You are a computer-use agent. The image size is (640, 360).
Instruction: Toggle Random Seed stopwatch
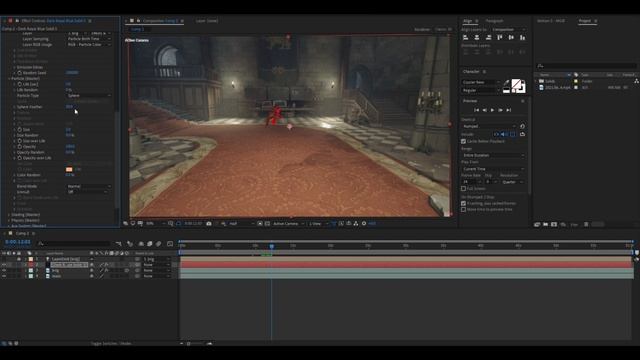tap(20, 73)
